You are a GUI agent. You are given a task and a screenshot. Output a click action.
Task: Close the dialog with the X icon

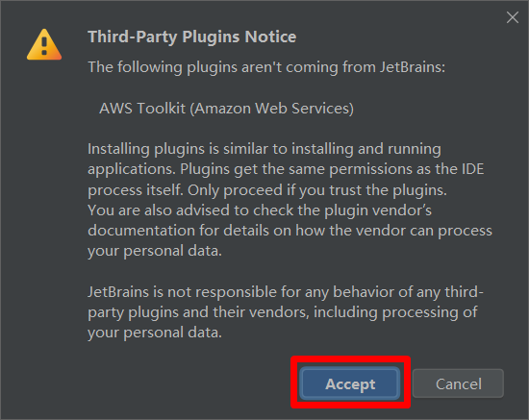tap(512, 17)
